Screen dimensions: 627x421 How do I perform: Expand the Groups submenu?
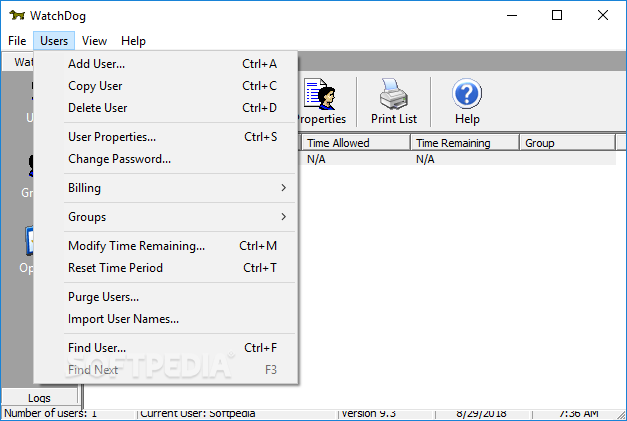(166, 217)
